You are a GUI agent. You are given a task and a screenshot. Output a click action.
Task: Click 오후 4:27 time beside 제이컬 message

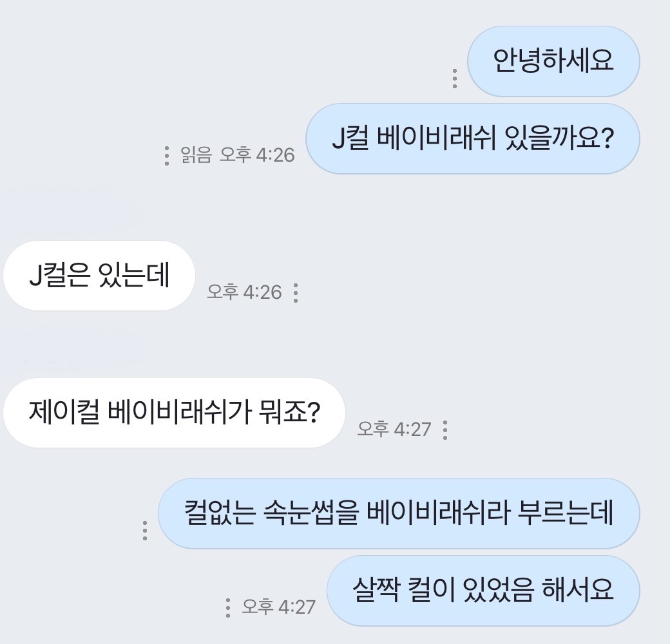coord(394,429)
